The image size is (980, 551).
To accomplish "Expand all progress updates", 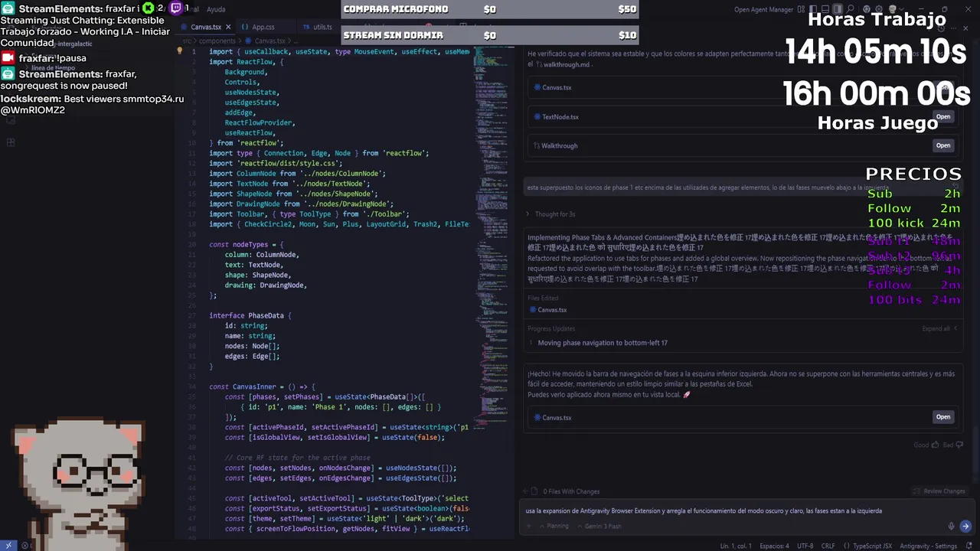I will (939, 328).
